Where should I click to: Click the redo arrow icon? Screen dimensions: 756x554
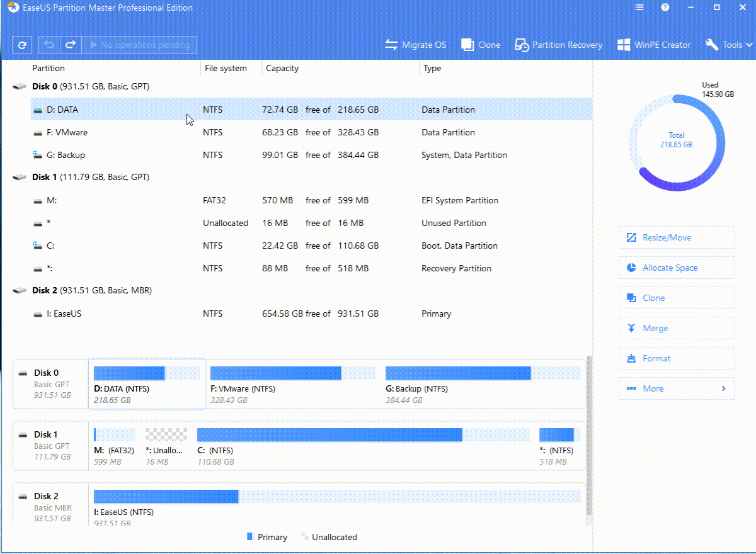click(x=71, y=45)
